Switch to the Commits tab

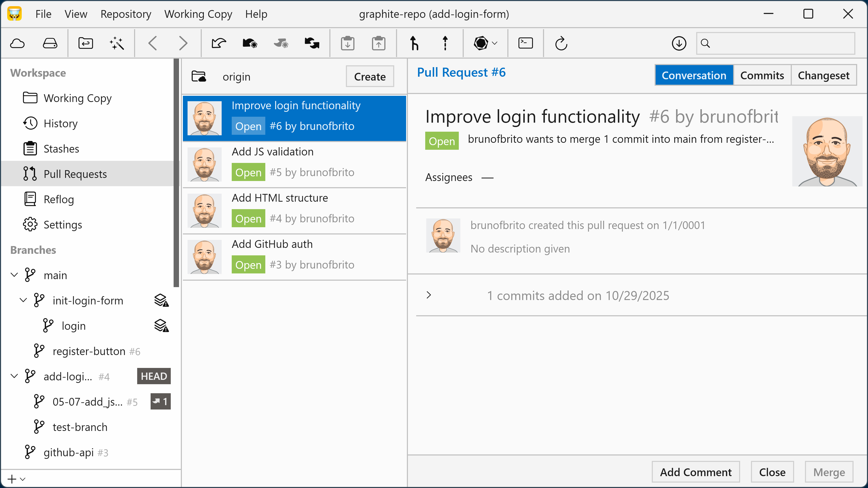[762, 75]
